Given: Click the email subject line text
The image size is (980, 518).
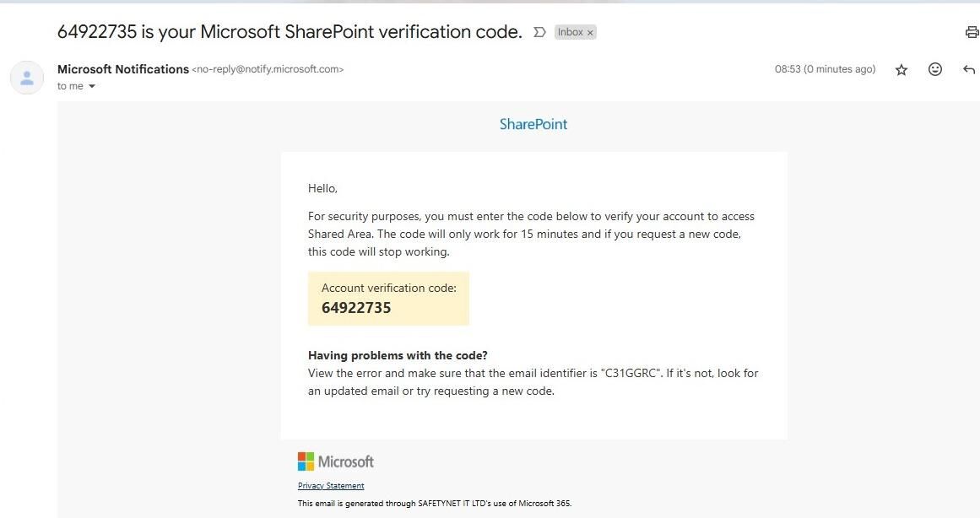Looking at the screenshot, I should pyautogui.click(x=290, y=32).
